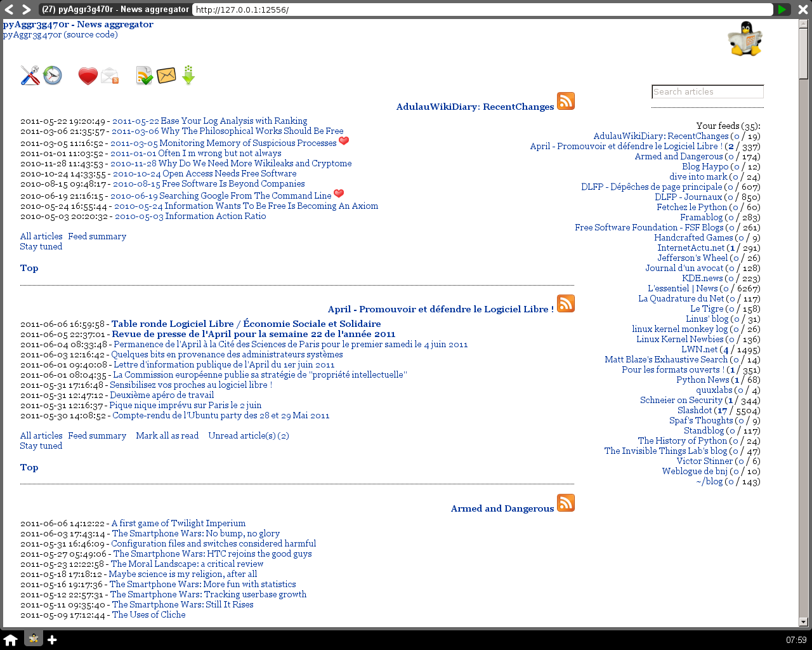Click the scrollbar down arrow at the bottom right
Screen dimensions: 812x650
click(803, 622)
